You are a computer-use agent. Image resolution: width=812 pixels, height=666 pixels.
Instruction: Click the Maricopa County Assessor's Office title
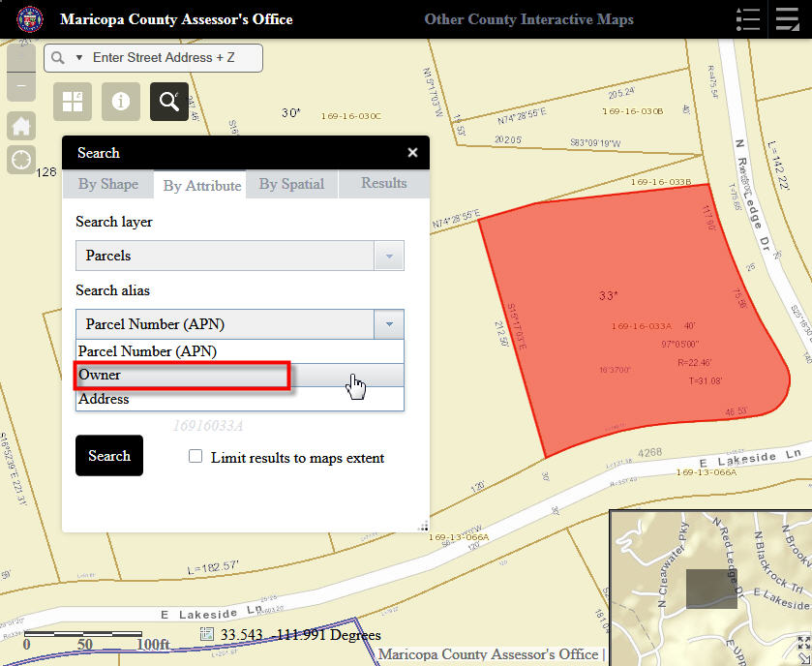tap(176, 19)
